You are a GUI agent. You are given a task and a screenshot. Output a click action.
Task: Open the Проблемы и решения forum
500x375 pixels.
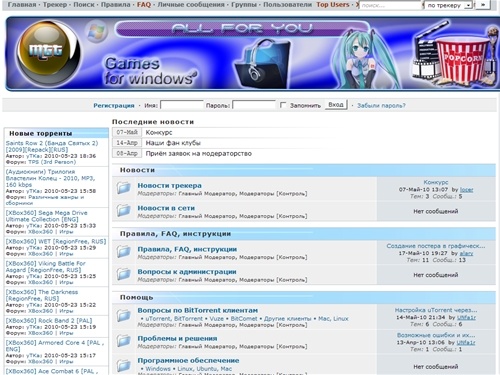[177, 338]
